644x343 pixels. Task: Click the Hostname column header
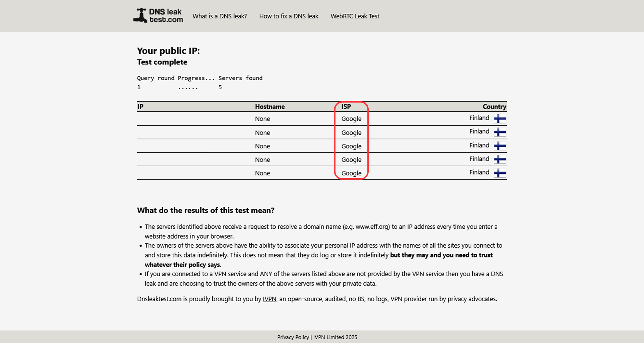point(270,107)
